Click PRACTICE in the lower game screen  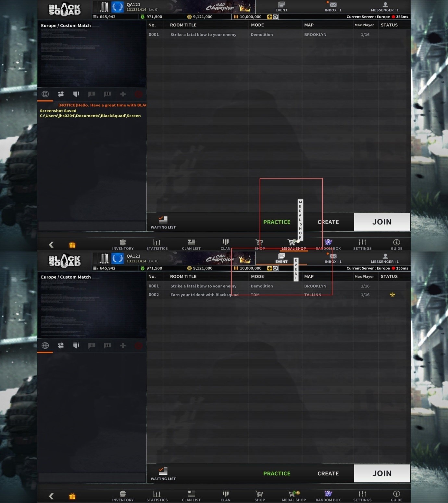pyautogui.click(x=277, y=473)
